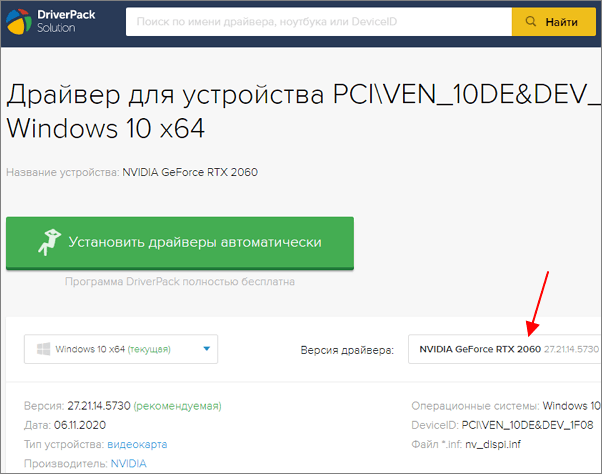Screen dimensions: 602x474
Task: Click the yellow Найти search button
Action: [554, 22]
